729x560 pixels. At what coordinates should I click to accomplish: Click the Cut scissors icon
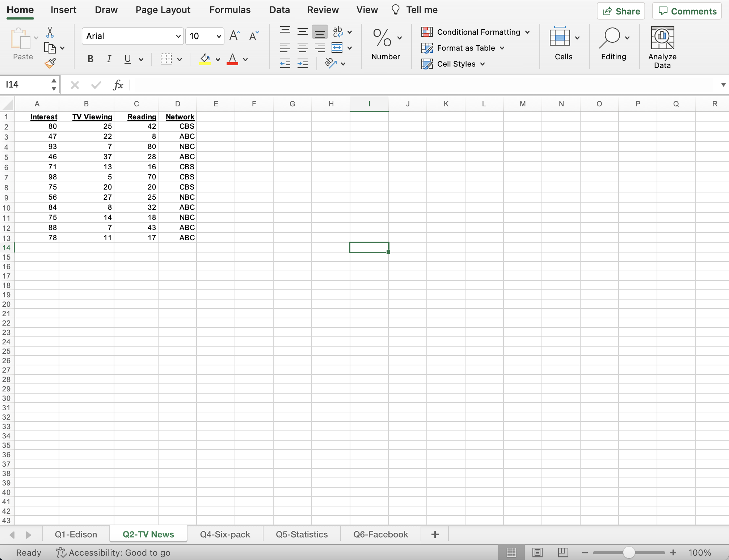[x=50, y=32]
